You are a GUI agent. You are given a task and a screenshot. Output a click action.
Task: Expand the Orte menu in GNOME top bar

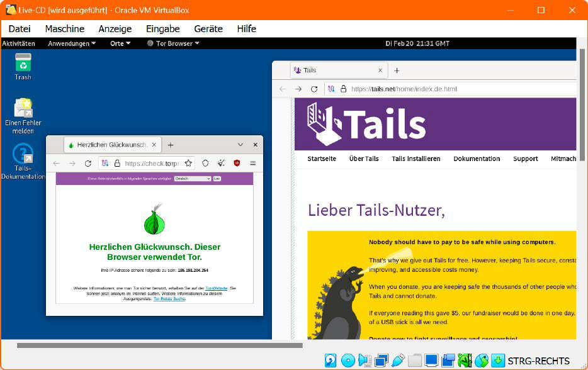coord(120,43)
